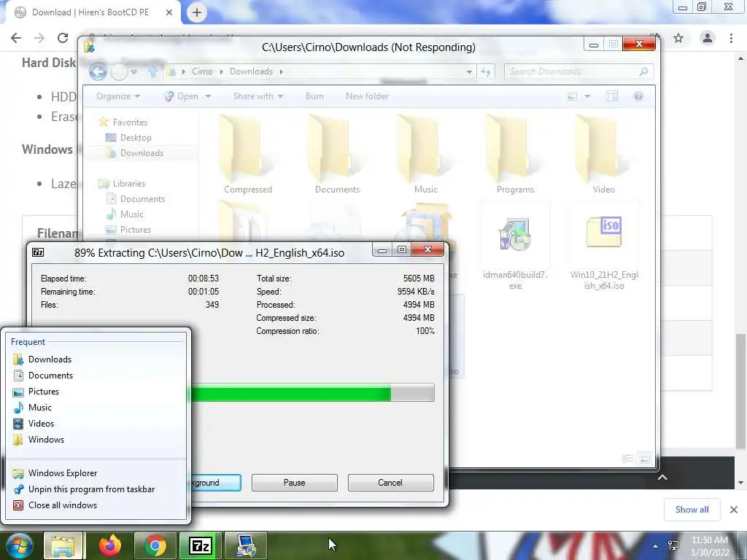Viewport: 747px width, 560px height.
Task: Select the Compressed folder
Action: pyautogui.click(x=248, y=155)
